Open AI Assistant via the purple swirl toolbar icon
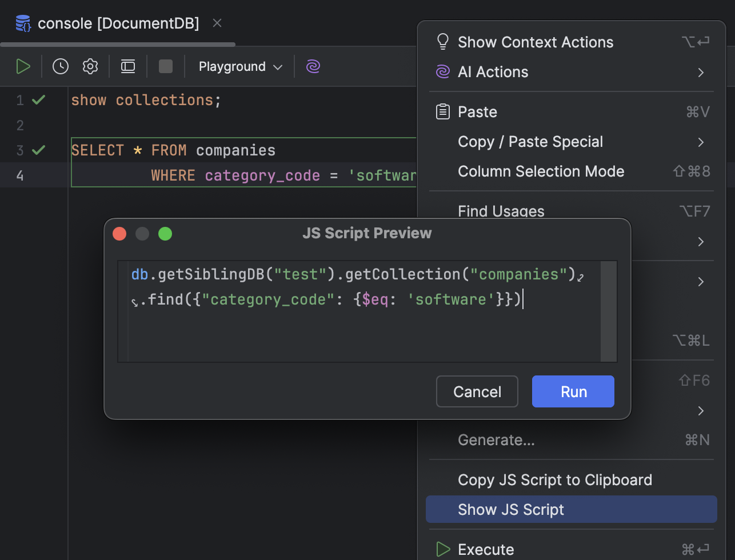 [x=313, y=66]
